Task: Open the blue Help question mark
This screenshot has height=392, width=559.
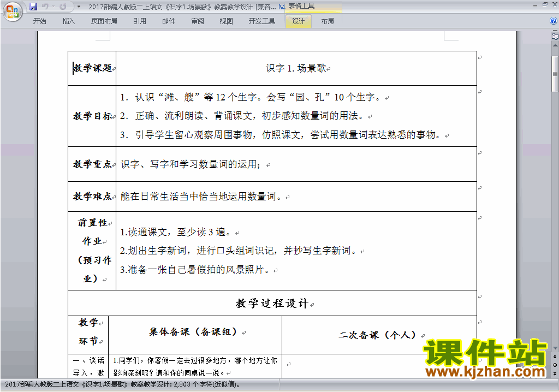Action: coord(554,21)
